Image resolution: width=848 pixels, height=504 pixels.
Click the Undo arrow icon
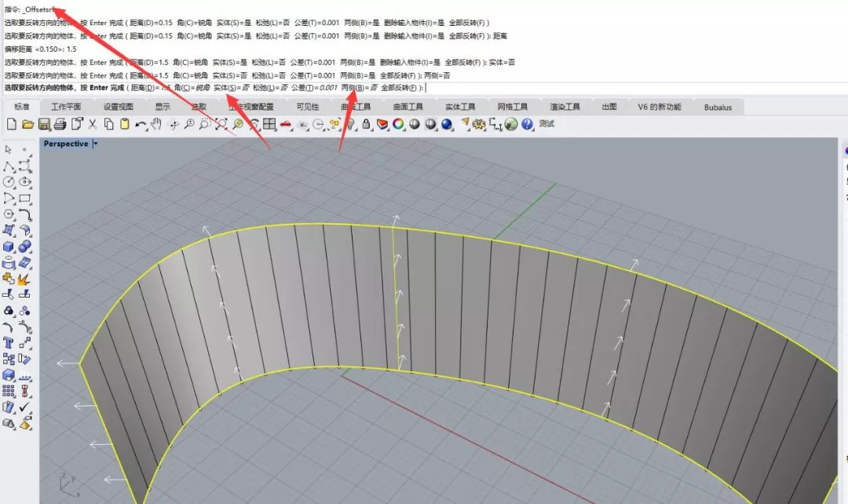(x=141, y=124)
